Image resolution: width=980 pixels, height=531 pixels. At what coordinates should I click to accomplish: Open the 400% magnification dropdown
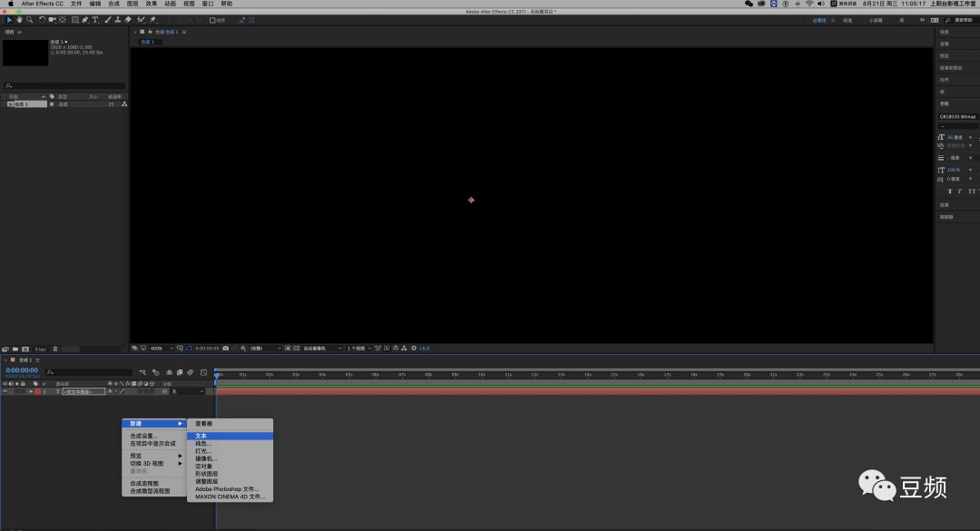(x=161, y=348)
